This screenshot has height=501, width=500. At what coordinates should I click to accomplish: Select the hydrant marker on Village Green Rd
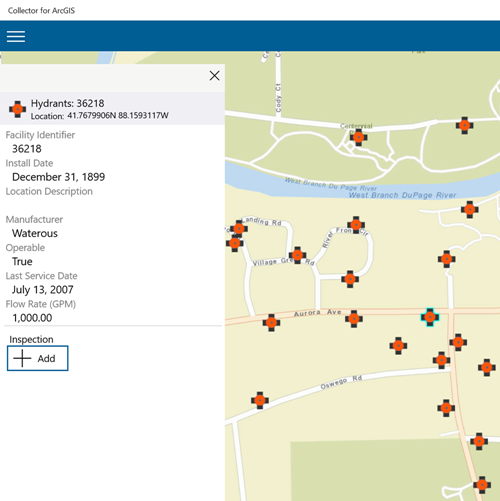click(297, 255)
